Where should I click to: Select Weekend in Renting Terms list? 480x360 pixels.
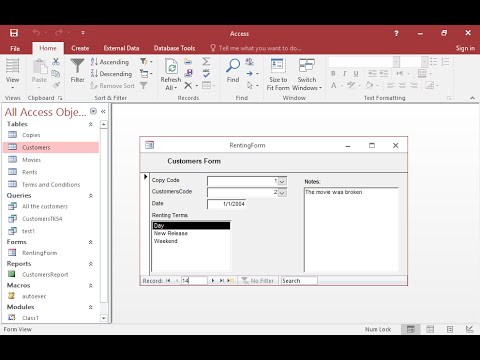(191, 241)
